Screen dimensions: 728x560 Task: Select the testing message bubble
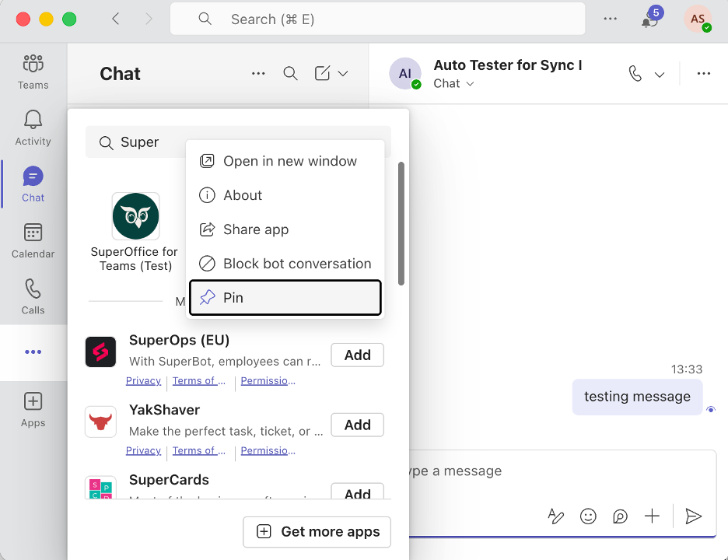coord(637,397)
